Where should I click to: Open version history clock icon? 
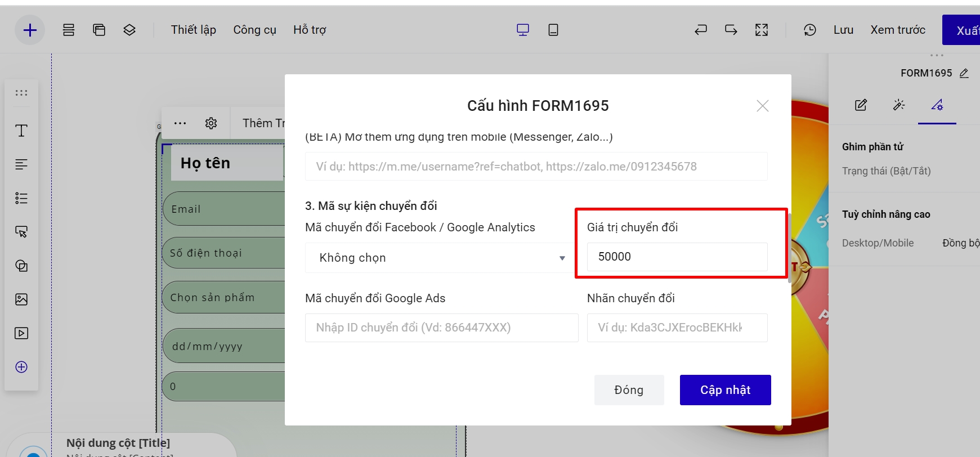tap(809, 30)
